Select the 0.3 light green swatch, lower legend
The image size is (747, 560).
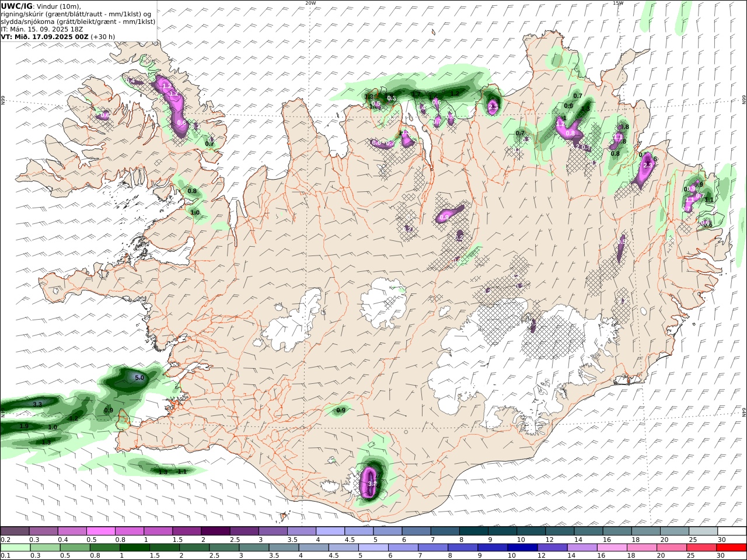(x=46, y=547)
